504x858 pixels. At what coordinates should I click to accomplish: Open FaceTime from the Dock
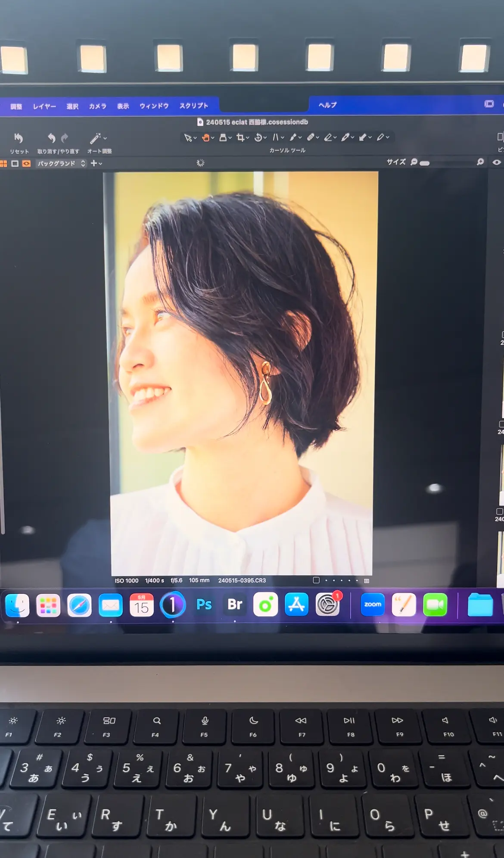click(435, 605)
